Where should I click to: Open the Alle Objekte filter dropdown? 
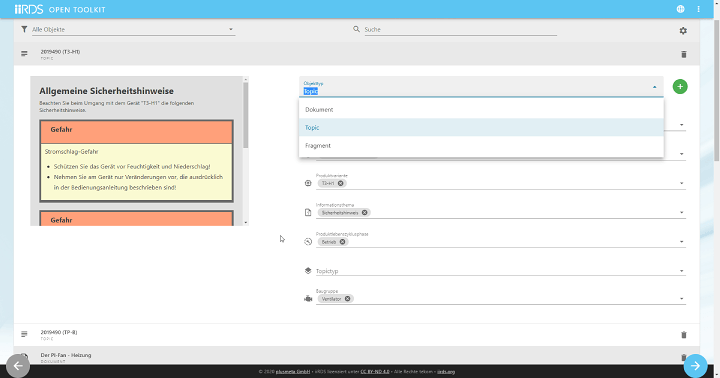point(133,29)
